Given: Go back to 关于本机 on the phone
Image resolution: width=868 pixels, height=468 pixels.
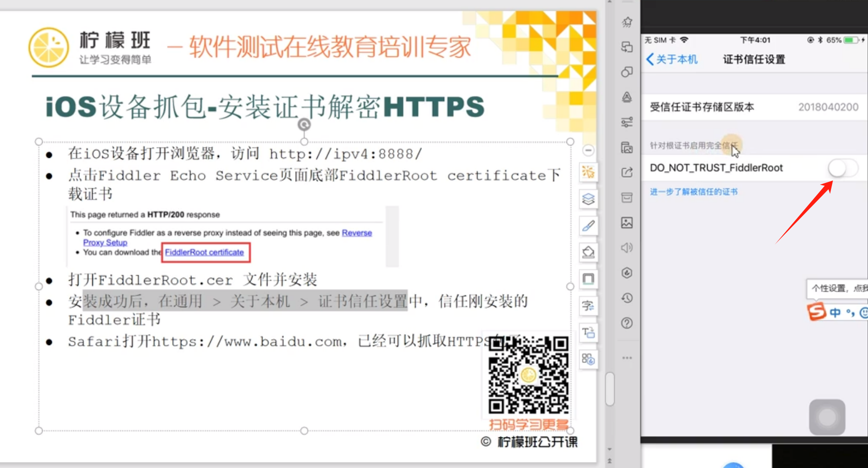Looking at the screenshot, I should click(x=672, y=60).
